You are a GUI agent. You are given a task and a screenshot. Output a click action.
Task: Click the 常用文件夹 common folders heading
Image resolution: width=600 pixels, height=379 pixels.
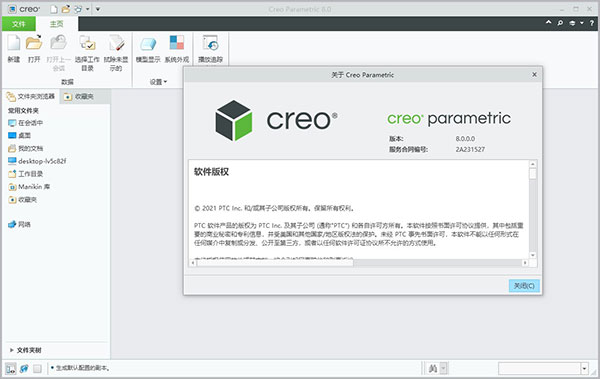23,111
